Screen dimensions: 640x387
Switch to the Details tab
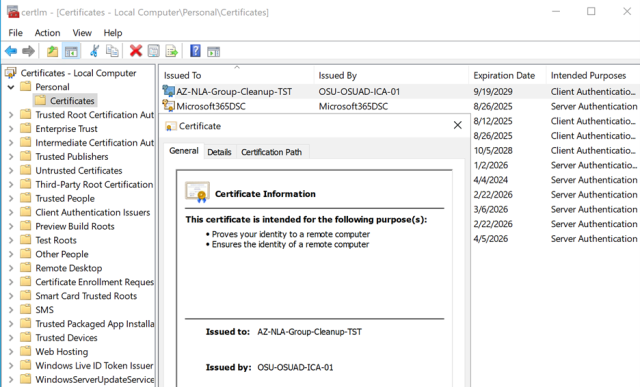219,152
